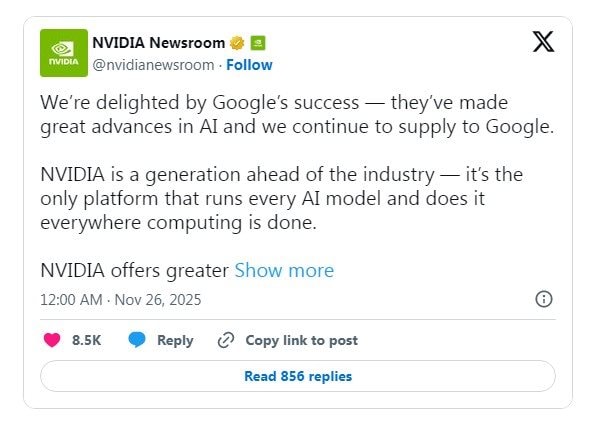
Task: Click the 8.5K likes count
Action: click(x=87, y=340)
